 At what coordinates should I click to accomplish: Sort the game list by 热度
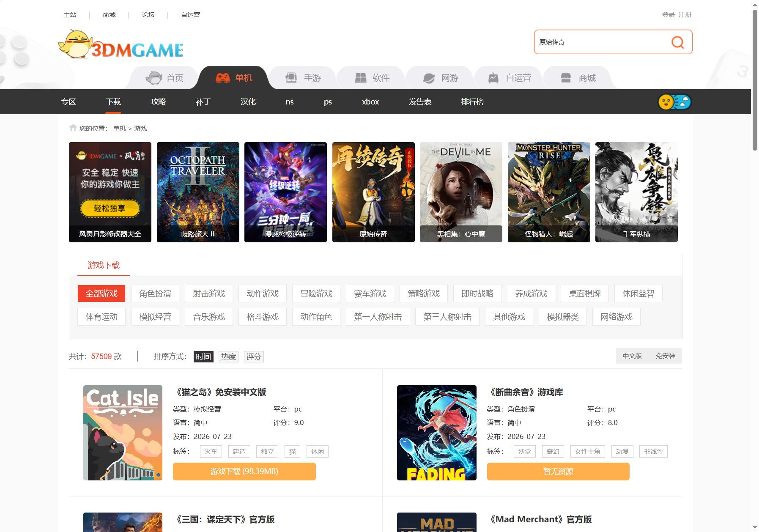point(228,356)
